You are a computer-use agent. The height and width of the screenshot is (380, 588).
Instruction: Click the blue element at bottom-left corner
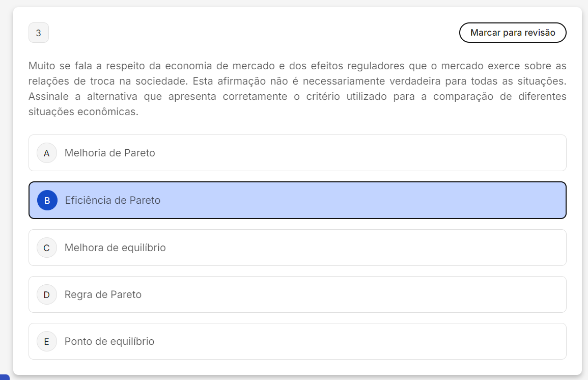click(5, 377)
